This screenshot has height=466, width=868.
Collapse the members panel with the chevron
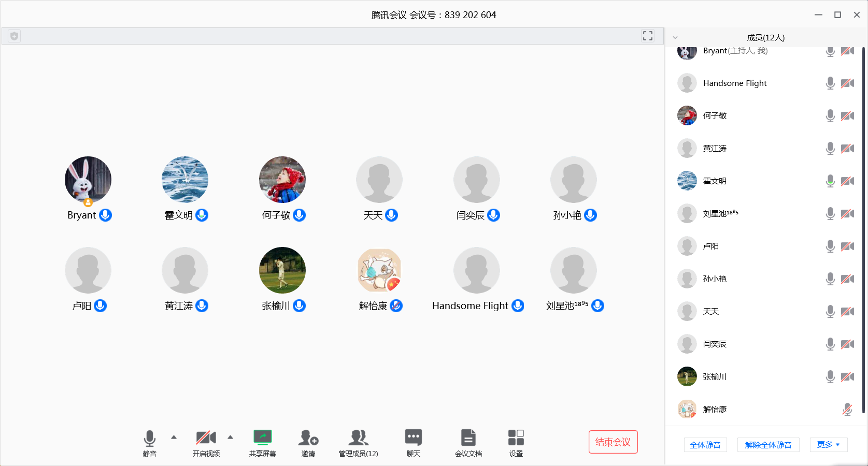[x=675, y=38]
